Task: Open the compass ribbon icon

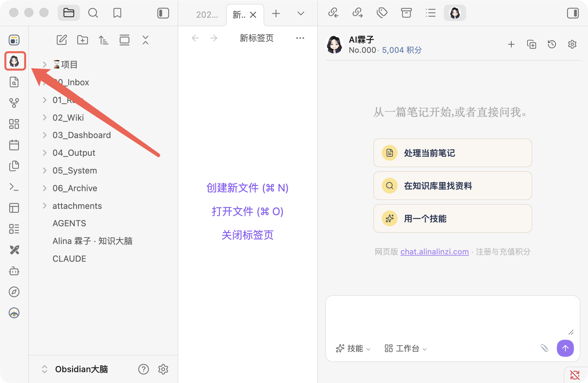Action: [x=14, y=292]
